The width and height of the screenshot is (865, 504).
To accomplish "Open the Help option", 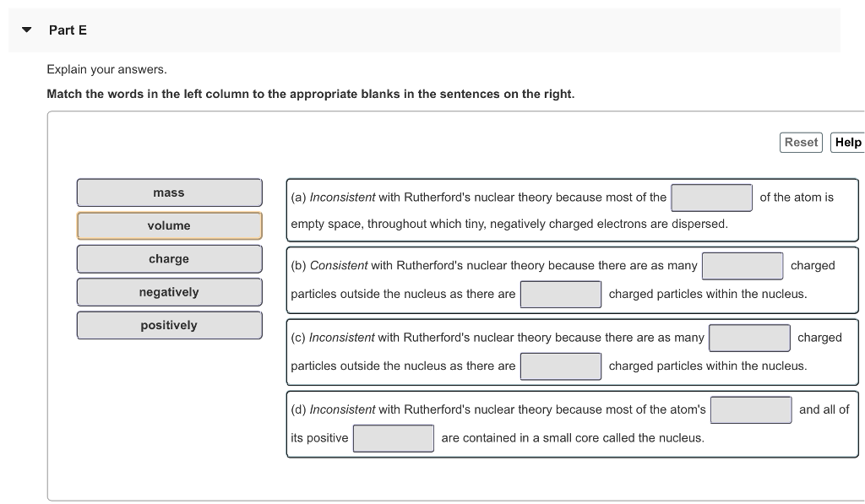I will pos(848,142).
